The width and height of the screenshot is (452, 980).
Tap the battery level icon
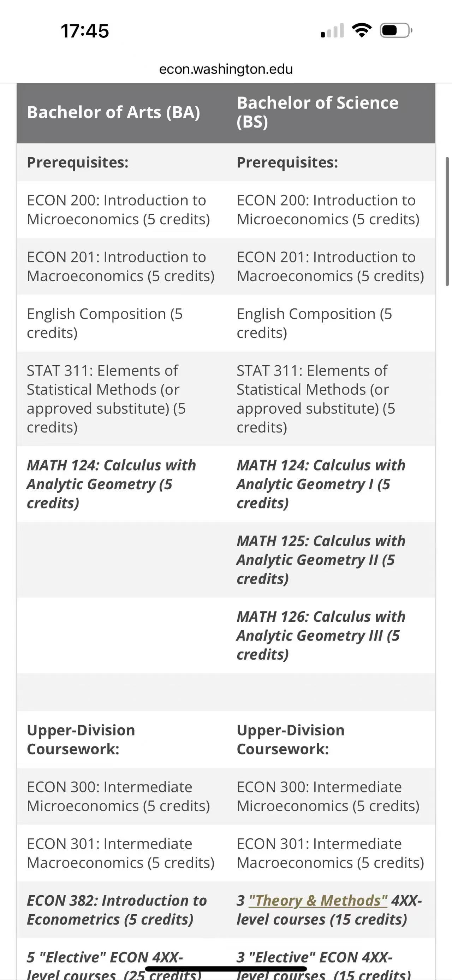(396, 30)
